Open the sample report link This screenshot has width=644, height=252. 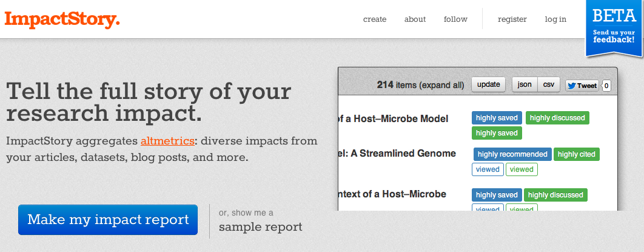[260, 227]
